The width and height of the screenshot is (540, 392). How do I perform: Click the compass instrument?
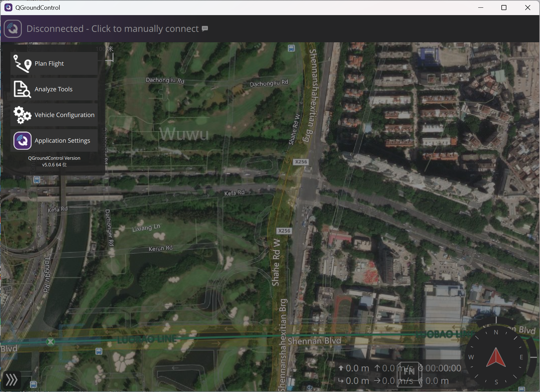(x=496, y=357)
